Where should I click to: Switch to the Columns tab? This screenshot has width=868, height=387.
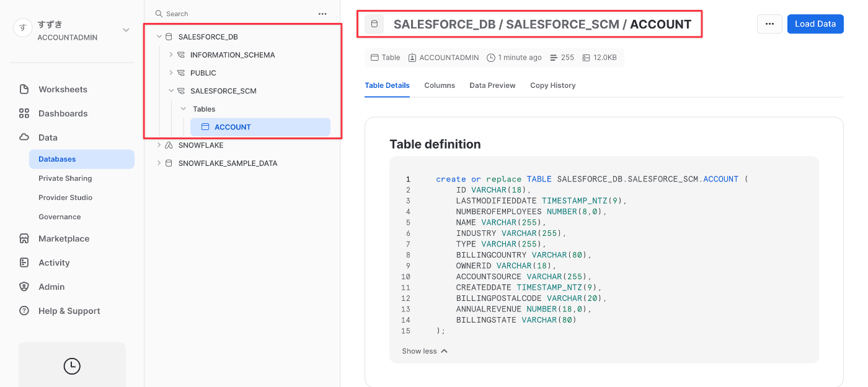pos(440,85)
